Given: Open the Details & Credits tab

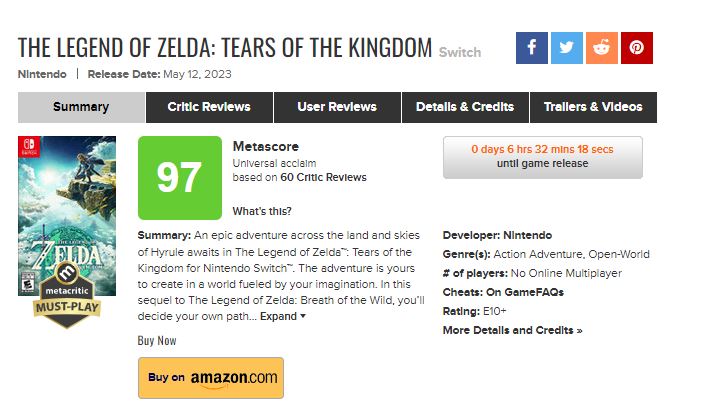Looking at the screenshot, I should point(465,107).
